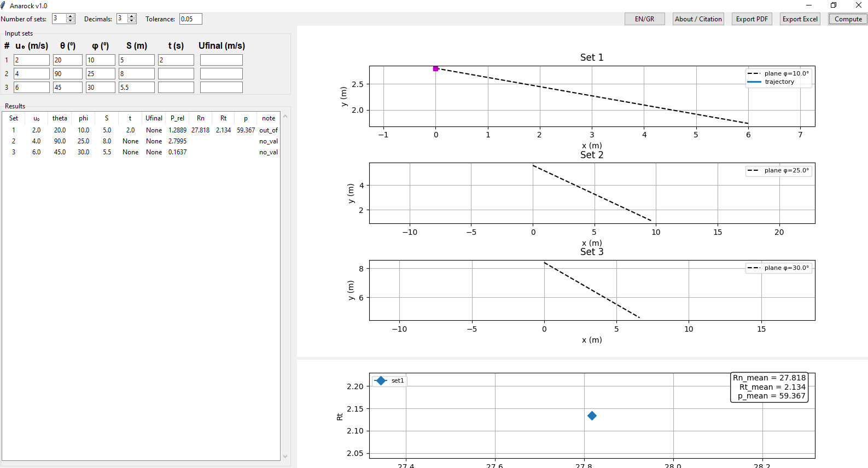Viewport: 868px width, 468px height.
Task: Edit φ field for set 1
Action: (x=101, y=60)
